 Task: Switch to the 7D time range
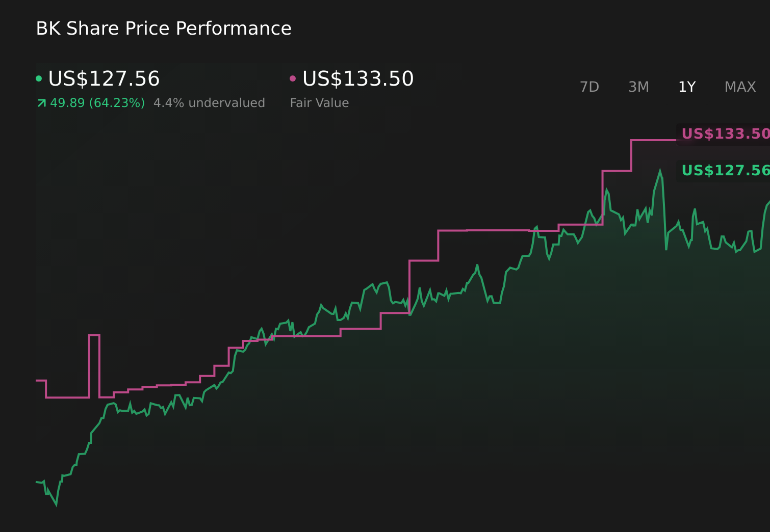pos(589,87)
